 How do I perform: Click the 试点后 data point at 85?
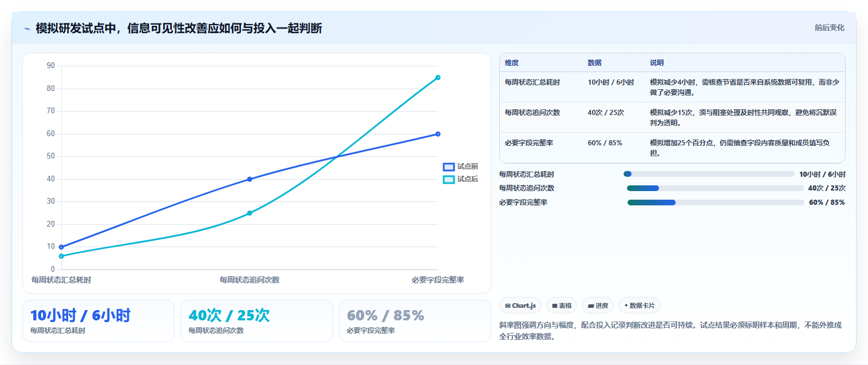point(438,77)
